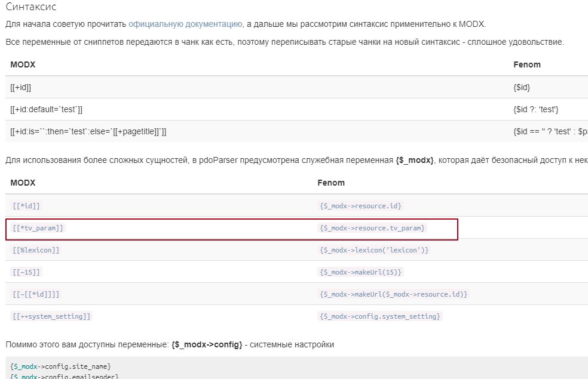Select the [[+id]] table cell
The width and height of the screenshot is (588, 379).
click(21, 87)
